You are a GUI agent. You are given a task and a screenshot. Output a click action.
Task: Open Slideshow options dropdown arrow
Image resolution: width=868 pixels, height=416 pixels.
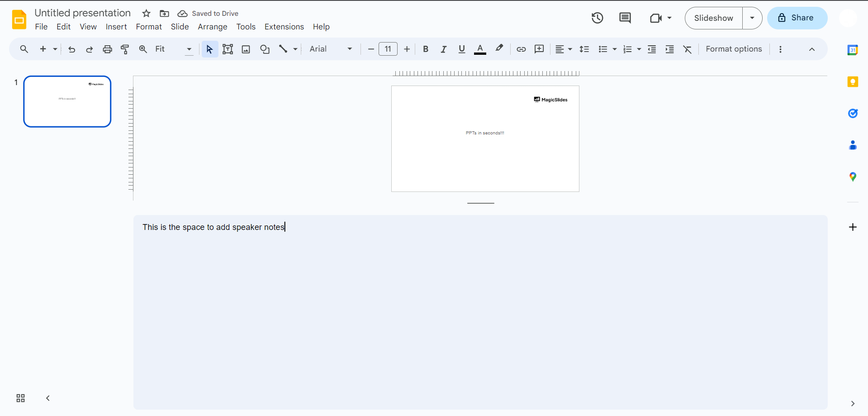[752, 18]
